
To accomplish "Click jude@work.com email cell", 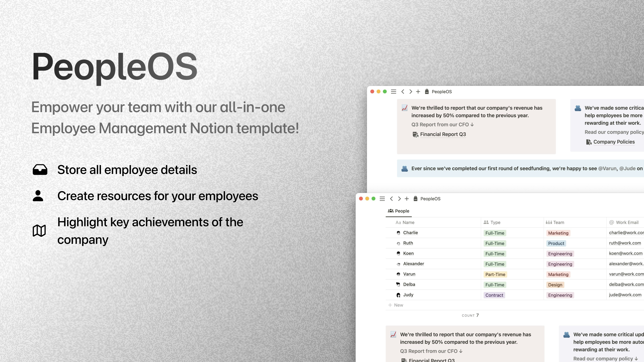I will pos(625,295).
